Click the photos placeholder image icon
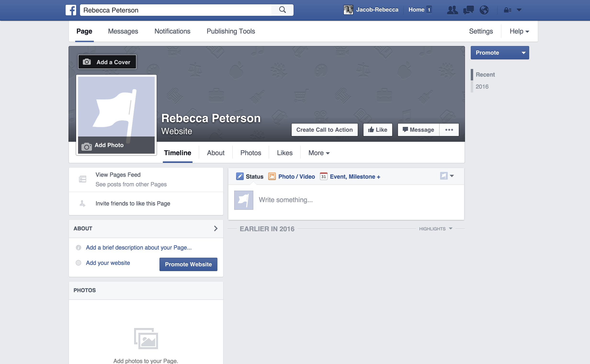This screenshot has height=364, width=590. [146, 338]
